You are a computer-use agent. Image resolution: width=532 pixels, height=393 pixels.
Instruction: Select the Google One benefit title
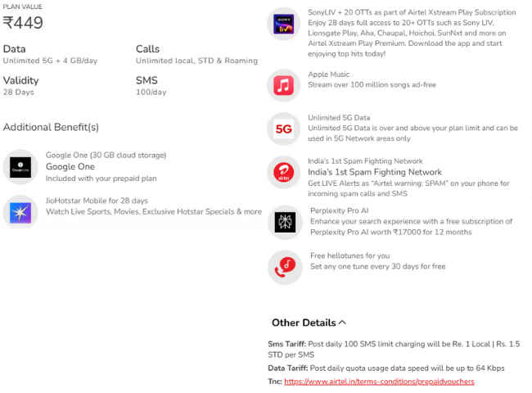coord(70,167)
